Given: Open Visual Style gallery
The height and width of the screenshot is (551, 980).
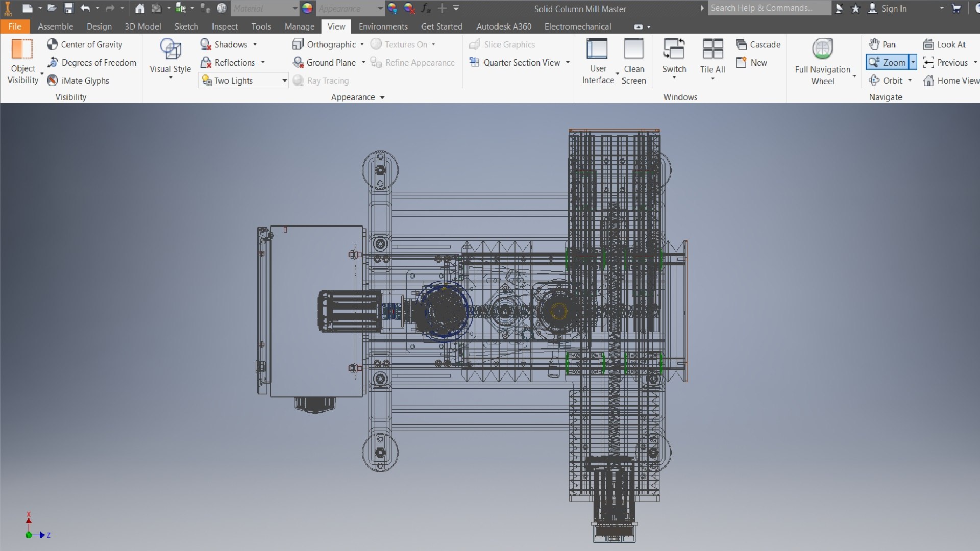Looking at the screenshot, I should 170,58.
